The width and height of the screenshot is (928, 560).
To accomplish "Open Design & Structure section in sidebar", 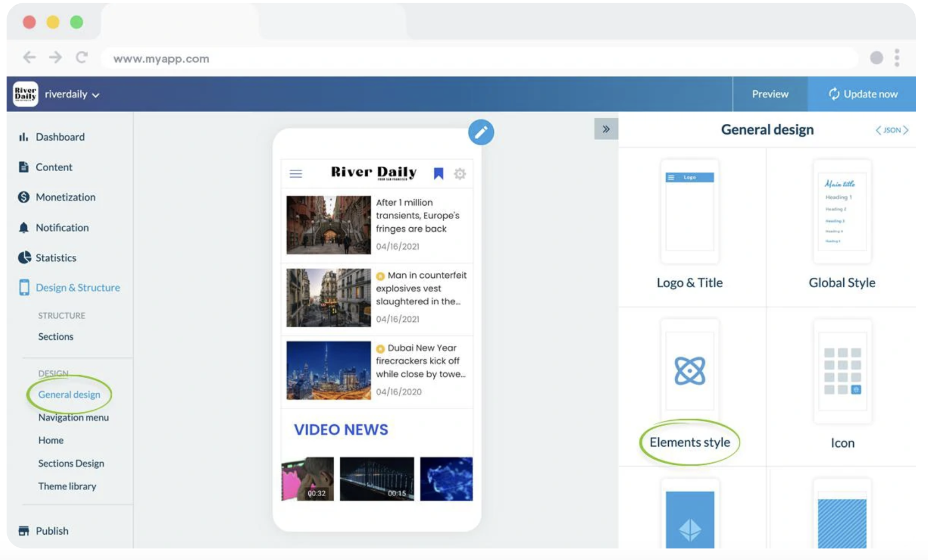I will click(x=77, y=288).
